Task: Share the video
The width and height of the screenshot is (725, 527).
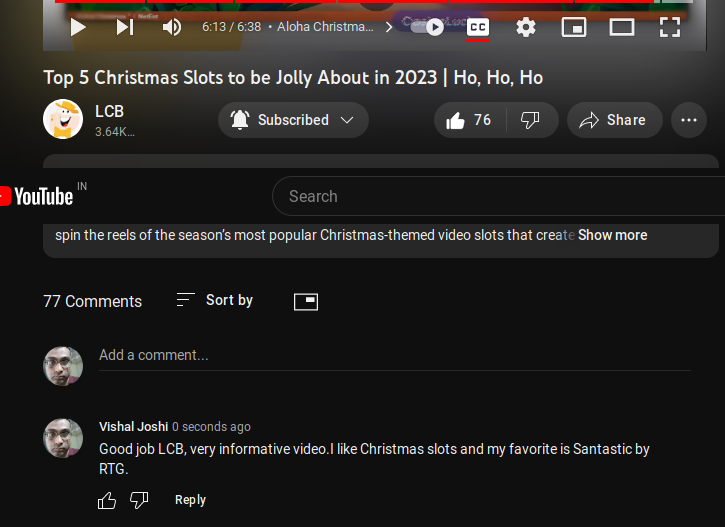Action: coord(614,120)
